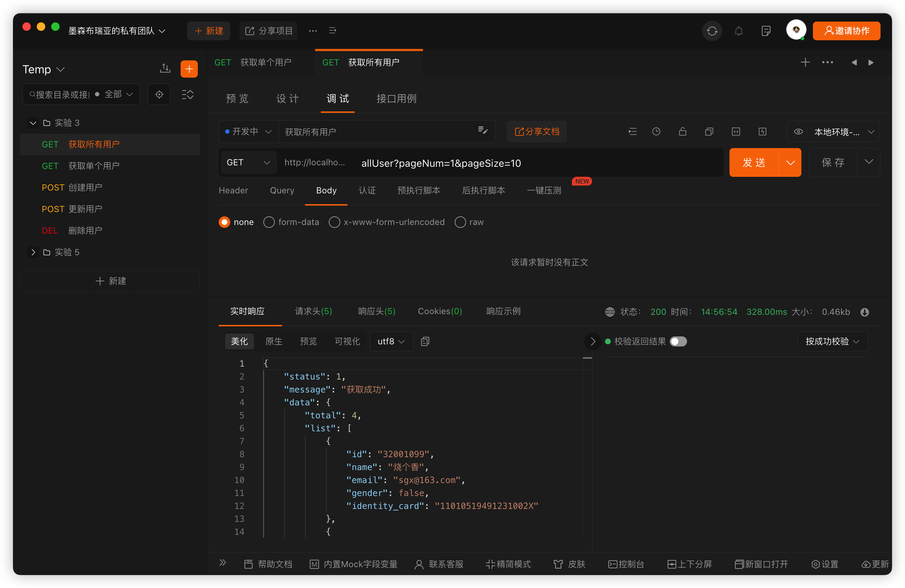Add a new tab with the plus icon
Image resolution: width=905 pixels, height=588 pixels.
tap(805, 62)
